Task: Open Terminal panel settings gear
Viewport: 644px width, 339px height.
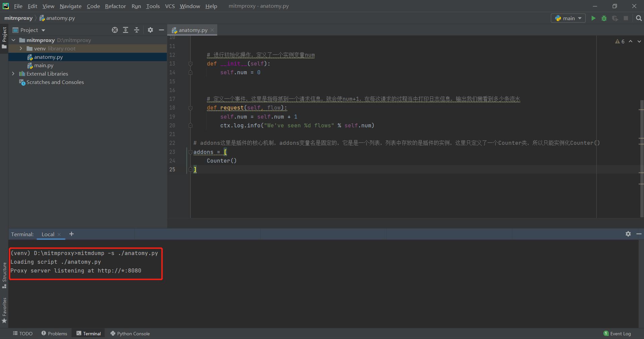Action: tap(628, 234)
